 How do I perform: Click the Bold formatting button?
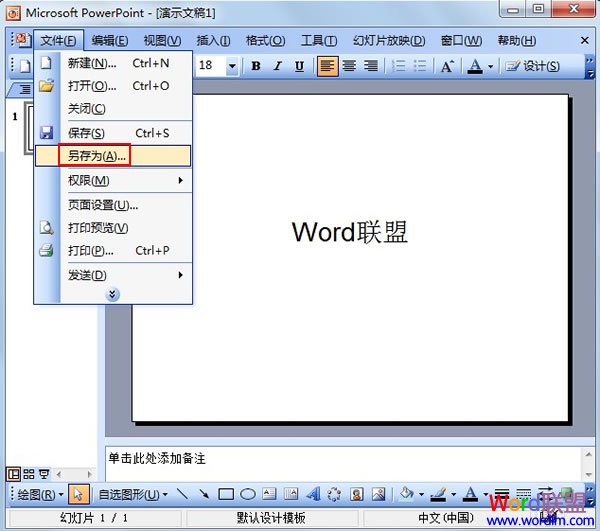point(256,66)
